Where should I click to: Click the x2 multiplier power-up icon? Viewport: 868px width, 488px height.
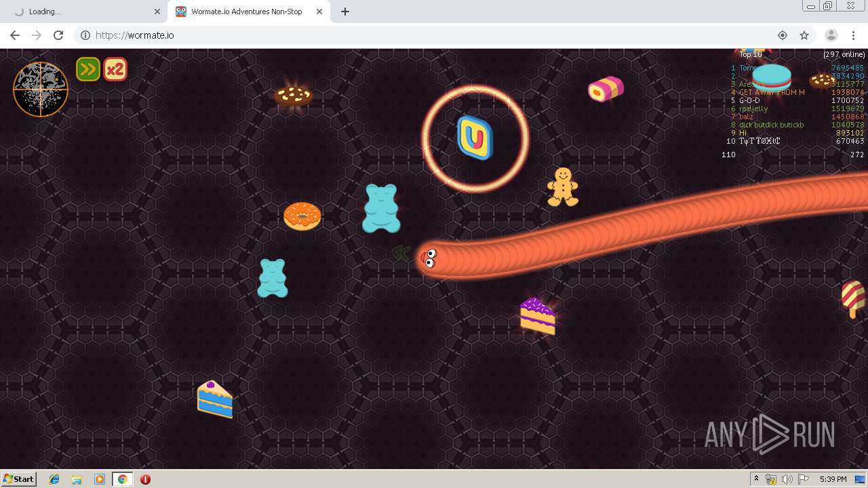[x=115, y=69]
